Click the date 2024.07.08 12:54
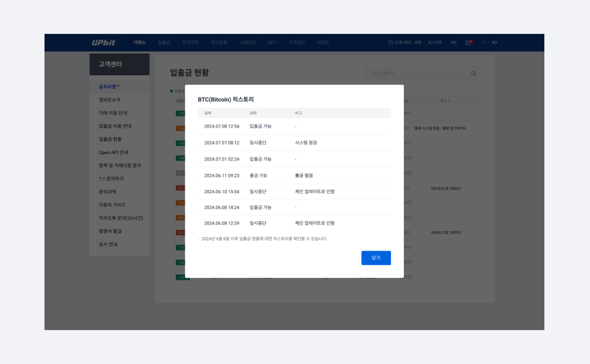Viewport: 590px width, 364px height. coord(222,126)
